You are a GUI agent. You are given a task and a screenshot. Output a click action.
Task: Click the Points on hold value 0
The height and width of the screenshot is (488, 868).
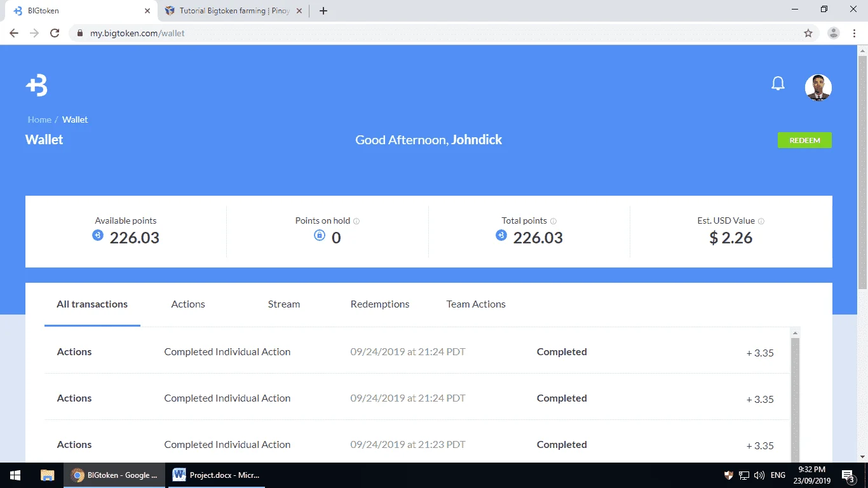pyautogui.click(x=336, y=238)
